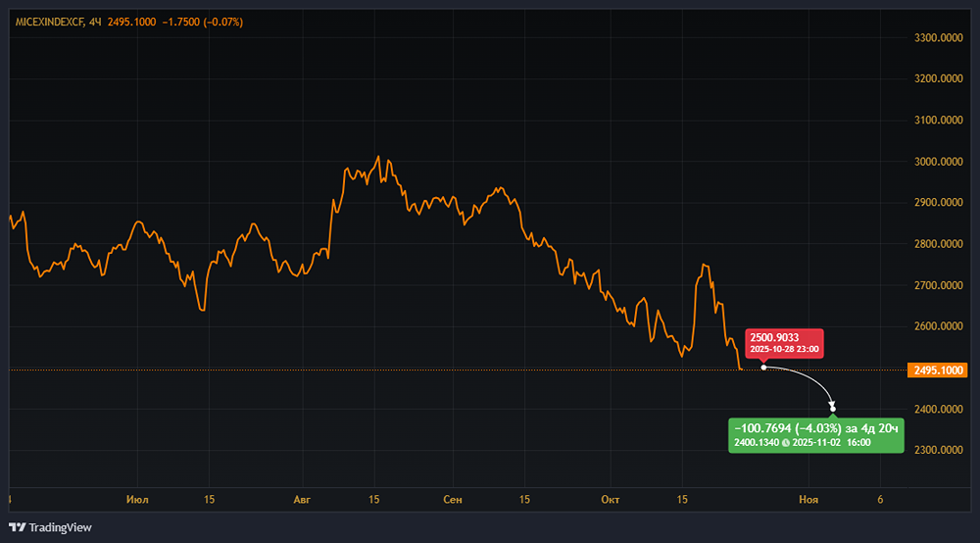Click the white curved forecast arrow
The image size is (980, 543).
click(x=808, y=378)
